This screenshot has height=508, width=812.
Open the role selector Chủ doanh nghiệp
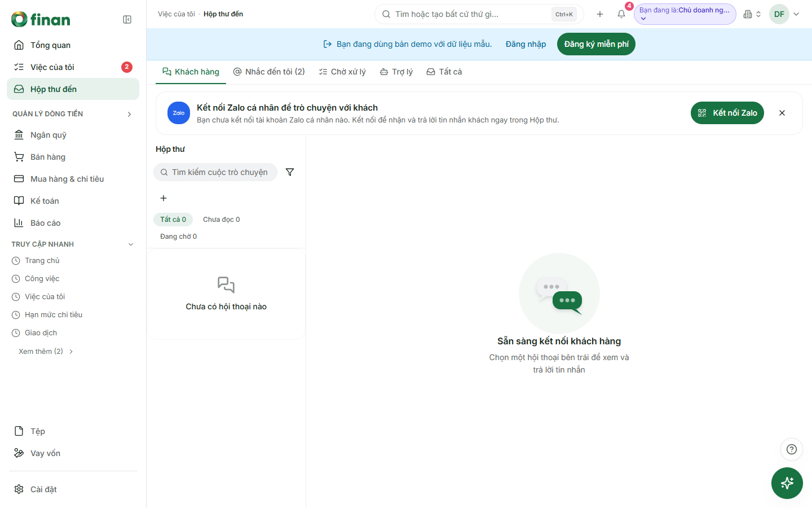point(685,14)
